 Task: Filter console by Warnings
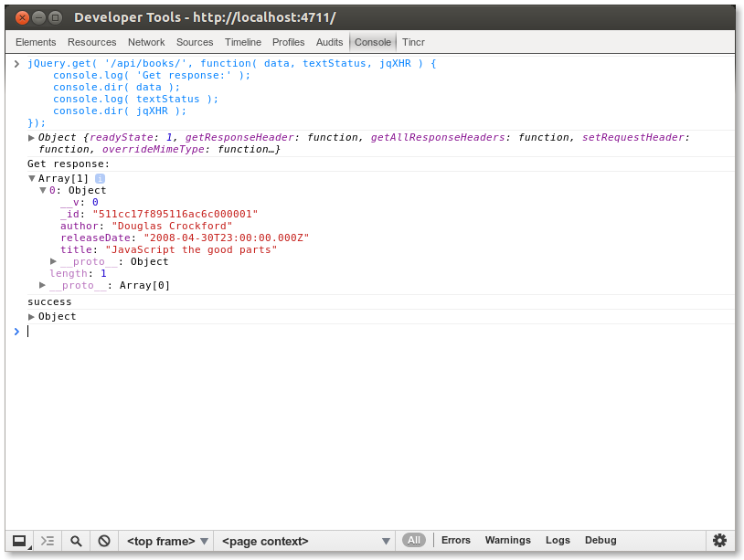click(x=507, y=541)
